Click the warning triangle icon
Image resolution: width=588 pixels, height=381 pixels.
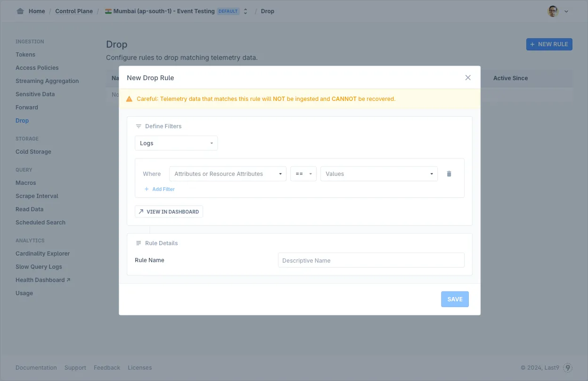coord(129,99)
